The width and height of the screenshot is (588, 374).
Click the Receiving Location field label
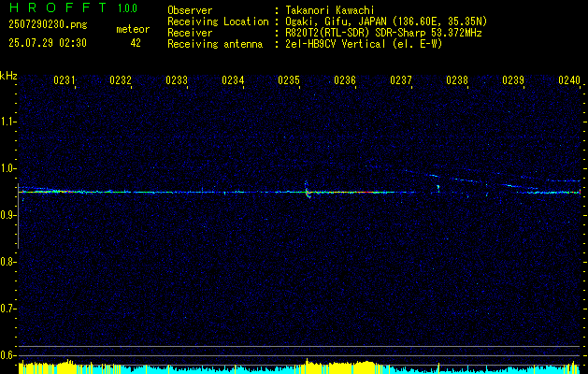tap(218, 22)
